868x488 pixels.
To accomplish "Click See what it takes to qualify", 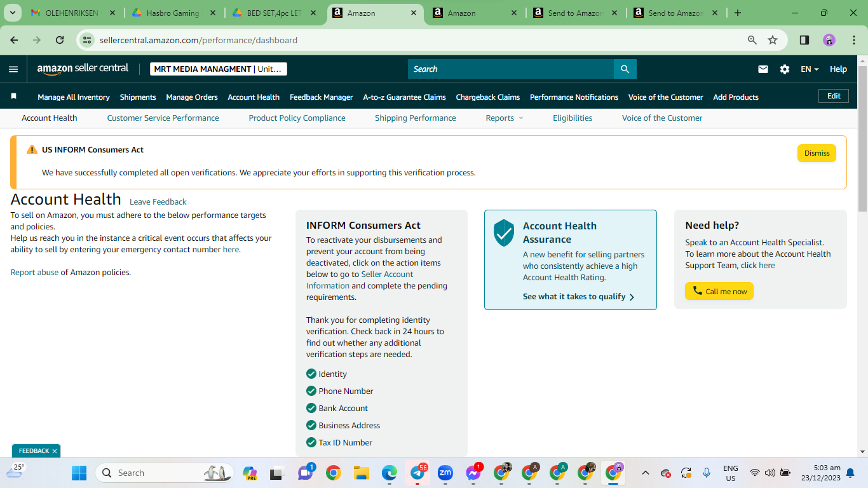I will click(578, 297).
